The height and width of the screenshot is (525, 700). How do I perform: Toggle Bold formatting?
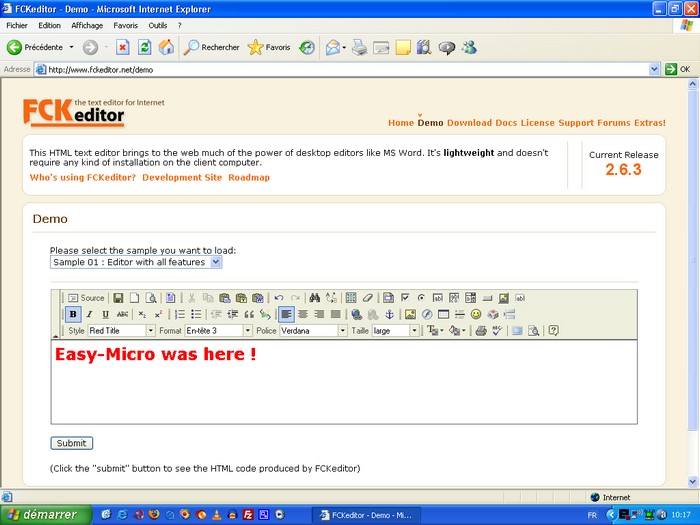coord(73,314)
